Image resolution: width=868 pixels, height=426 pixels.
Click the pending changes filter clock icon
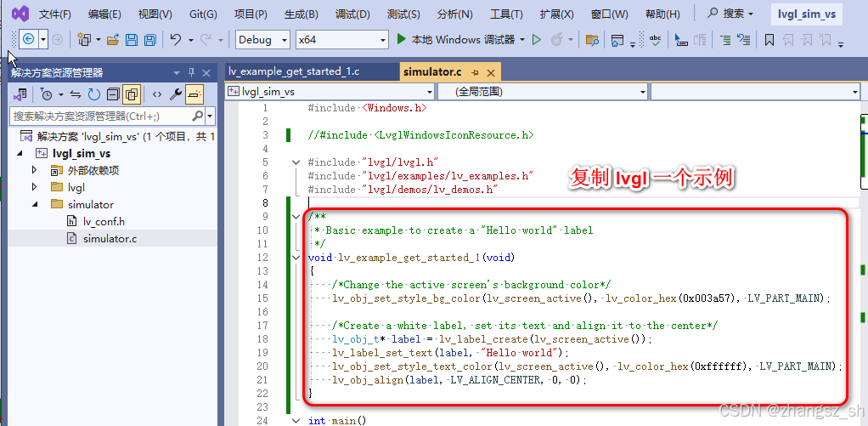tap(47, 94)
